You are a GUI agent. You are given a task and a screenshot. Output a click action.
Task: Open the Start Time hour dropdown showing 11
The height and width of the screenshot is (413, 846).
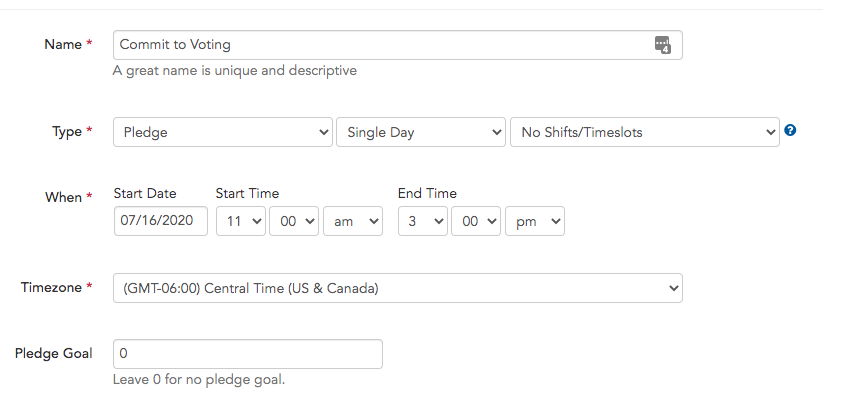(x=241, y=221)
